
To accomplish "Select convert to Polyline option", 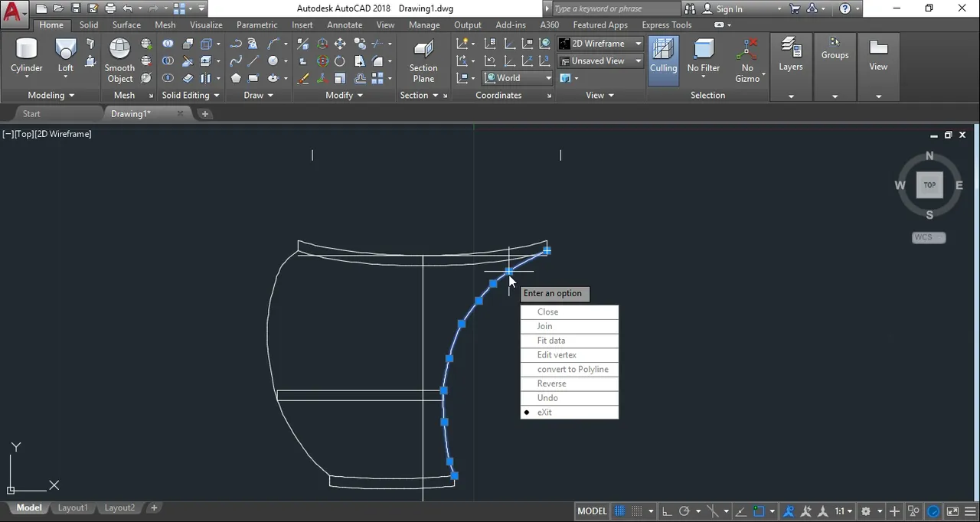I will coord(570,369).
